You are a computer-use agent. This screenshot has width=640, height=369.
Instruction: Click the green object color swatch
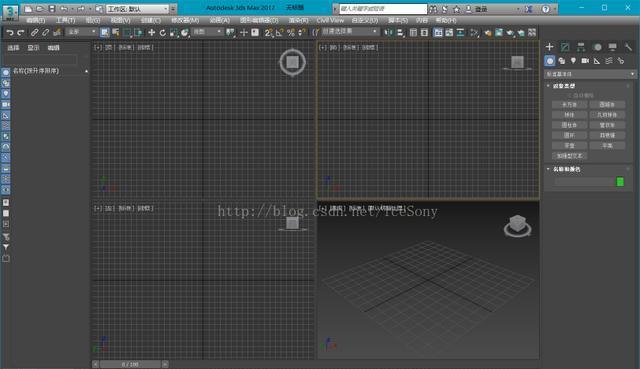click(x=620, y=182)
